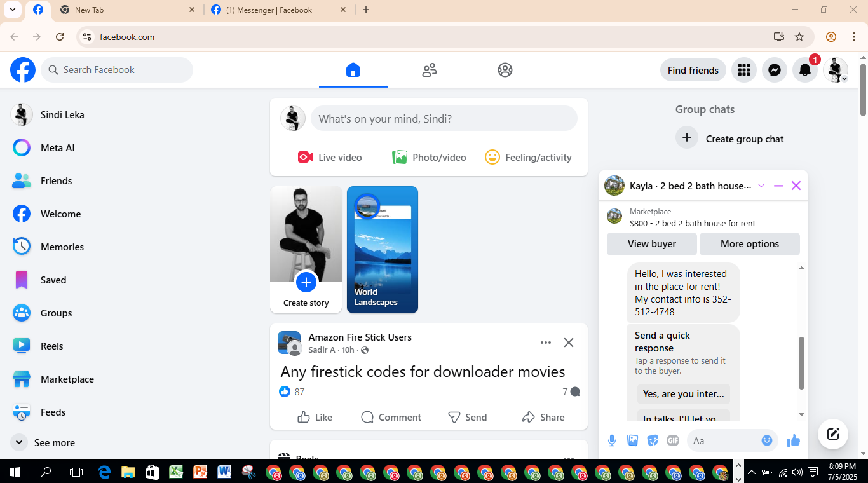Screen dimensions: 868x483
Task: Click the voice clip microphone icon
Action: [x=612, y=440]
